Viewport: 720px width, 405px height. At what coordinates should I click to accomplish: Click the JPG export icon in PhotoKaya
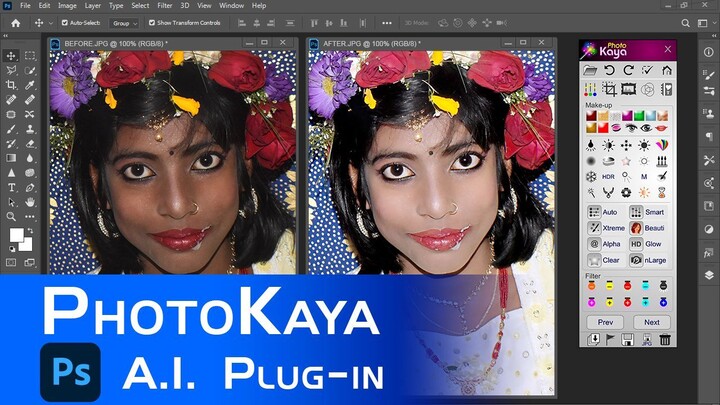click(647, 339)
